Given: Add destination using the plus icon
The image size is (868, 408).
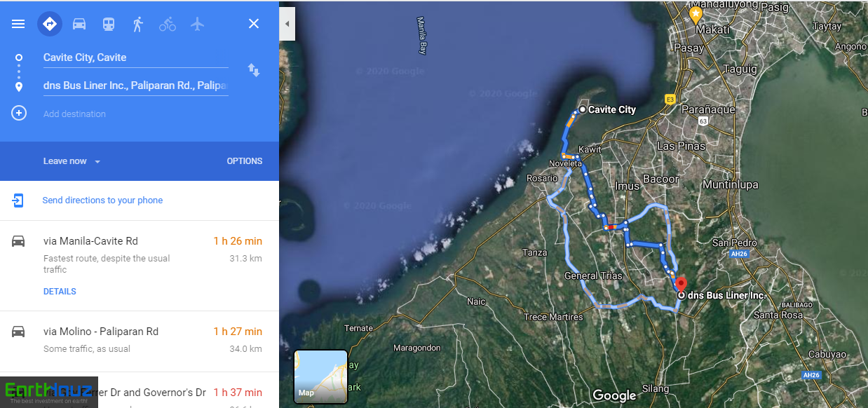Looking at the screenshot, I should [19, 113].
